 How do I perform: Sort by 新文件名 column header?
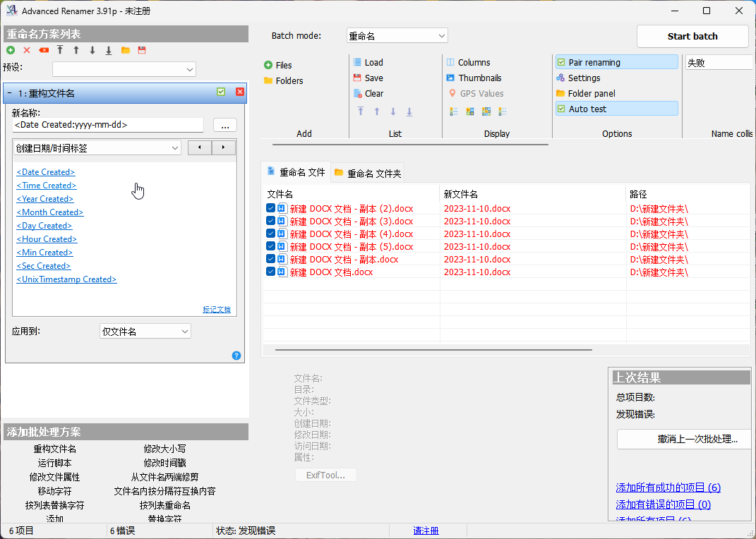[533, 194]
